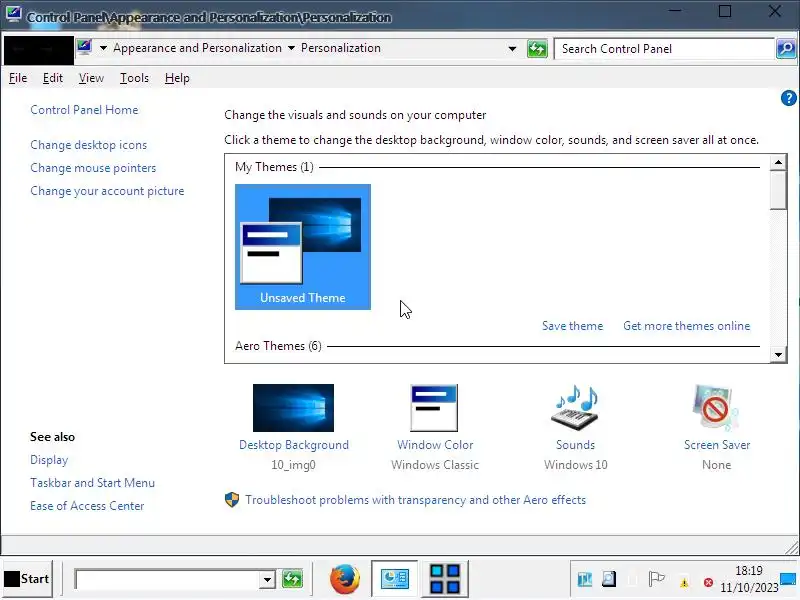Click the Start button
Viewport: 800px width, 600px height.
pos(28,579)
